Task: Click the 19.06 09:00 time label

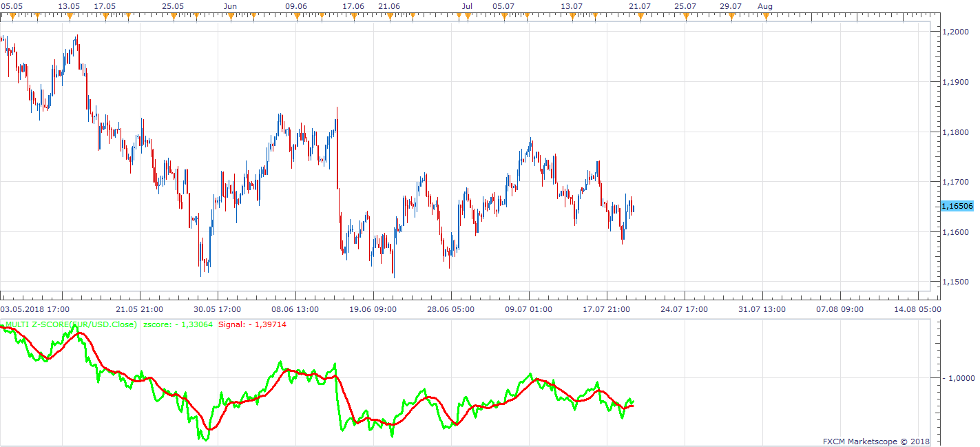Action: [x=373, y=309]
